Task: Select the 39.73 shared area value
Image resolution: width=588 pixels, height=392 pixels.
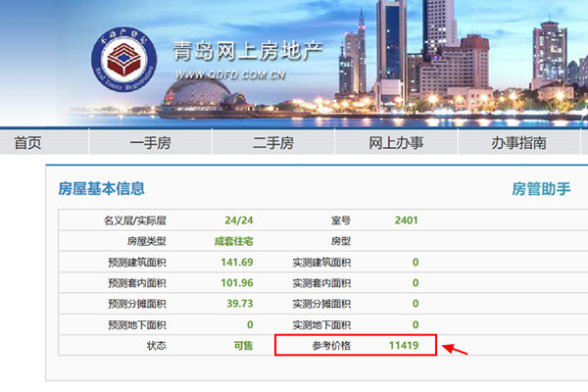Action: 240,304
